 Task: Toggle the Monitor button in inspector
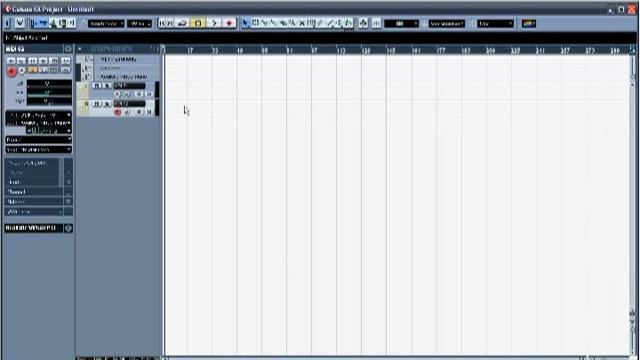click(22, 71)
